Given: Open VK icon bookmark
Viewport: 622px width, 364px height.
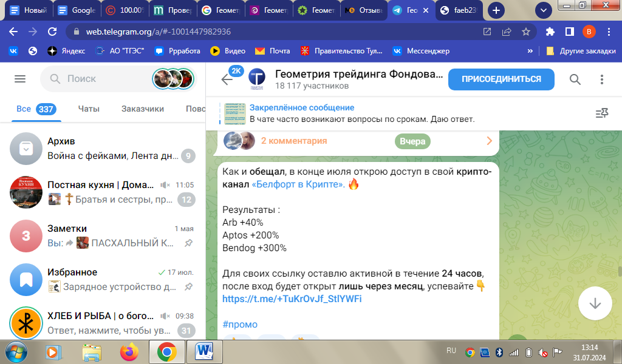Looking at the screenshot, I should (x=13, y=51).
